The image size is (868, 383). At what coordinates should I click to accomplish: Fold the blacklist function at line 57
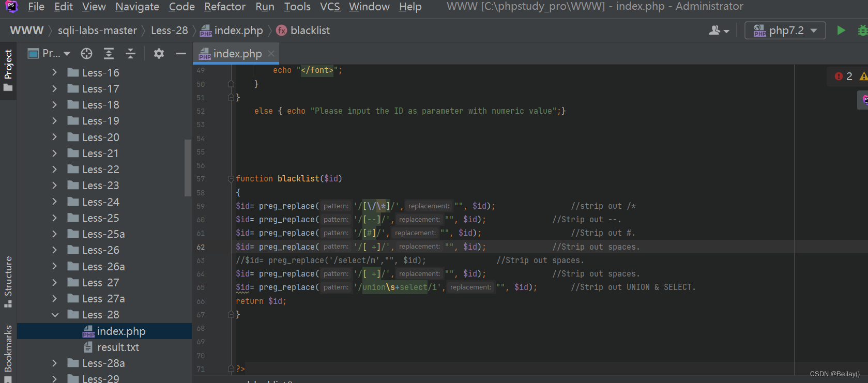[231, 179]
